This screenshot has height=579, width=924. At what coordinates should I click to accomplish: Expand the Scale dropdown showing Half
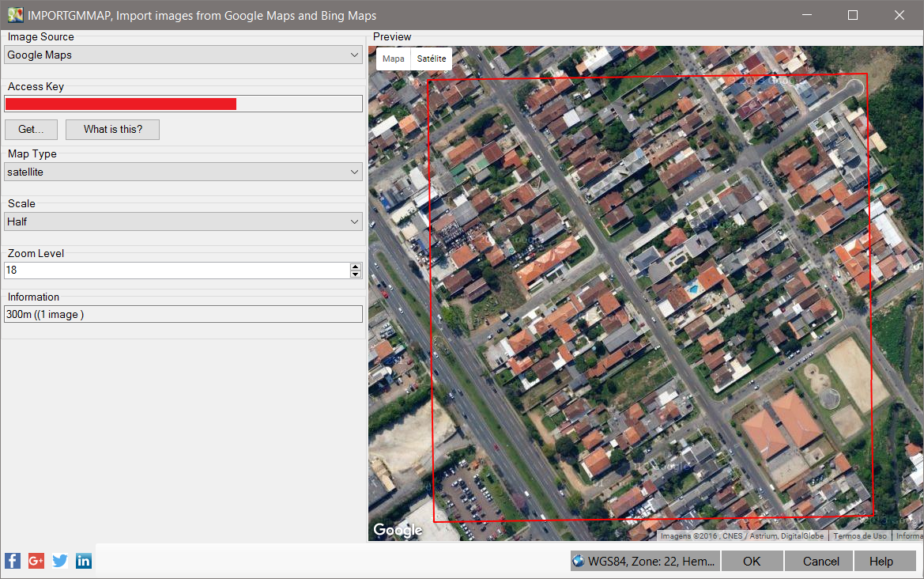(x=183, y=221)
